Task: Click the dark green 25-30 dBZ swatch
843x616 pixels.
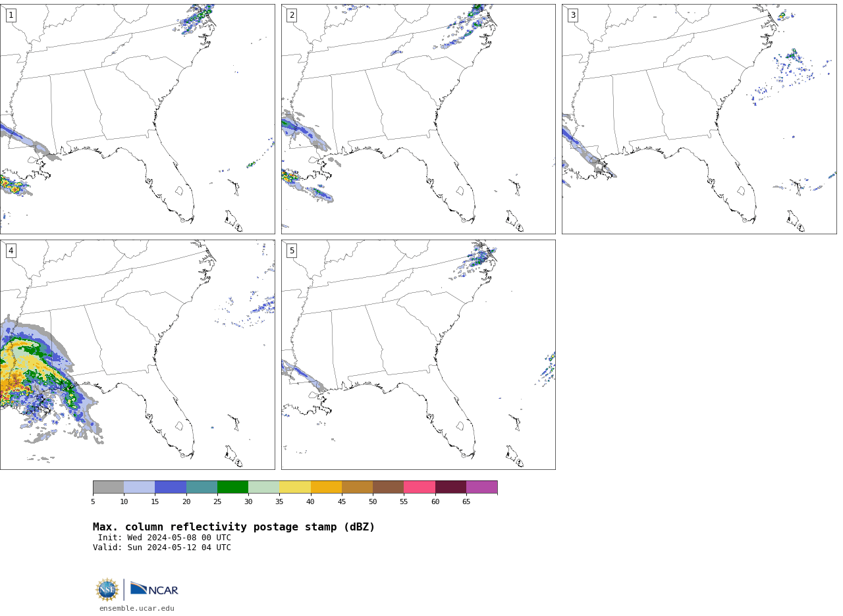Action: tap(233, 487)
